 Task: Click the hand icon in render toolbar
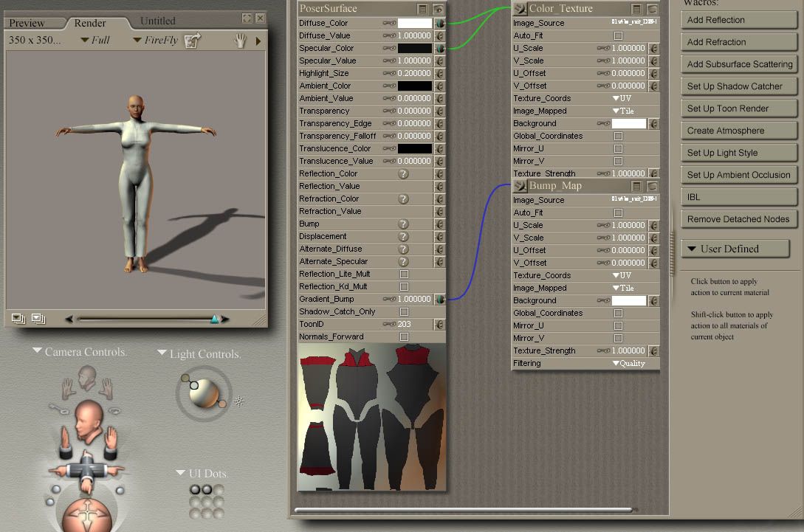[x=240, y=41]
